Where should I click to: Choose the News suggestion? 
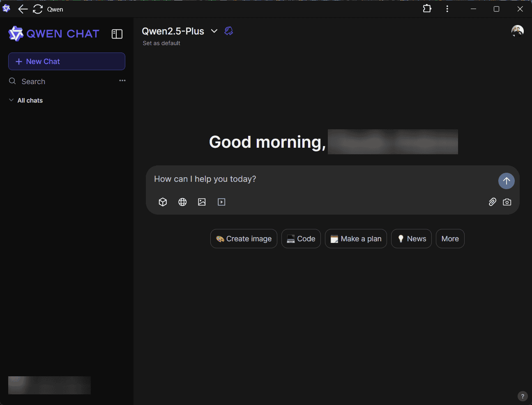point(411,238)
